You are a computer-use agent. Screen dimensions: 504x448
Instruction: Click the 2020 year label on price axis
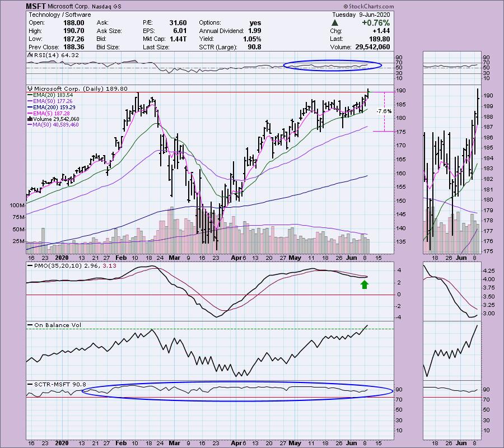click(62, 258)
